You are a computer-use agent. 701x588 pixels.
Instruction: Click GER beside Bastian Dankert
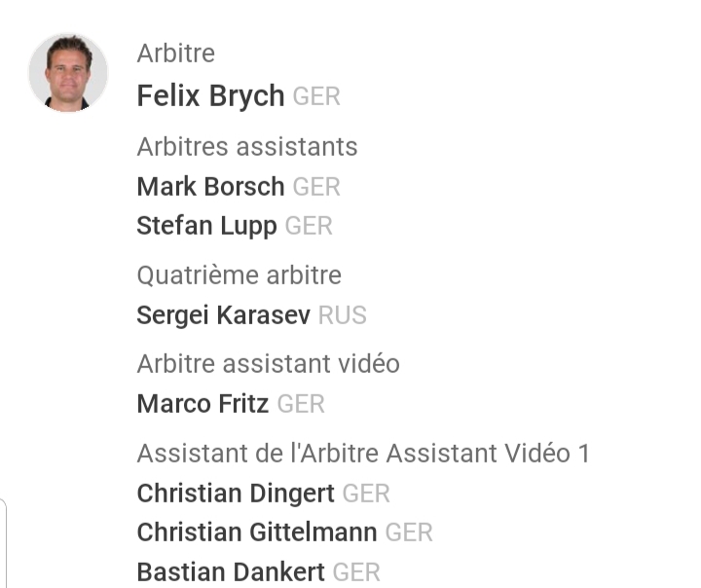[356, 572]
